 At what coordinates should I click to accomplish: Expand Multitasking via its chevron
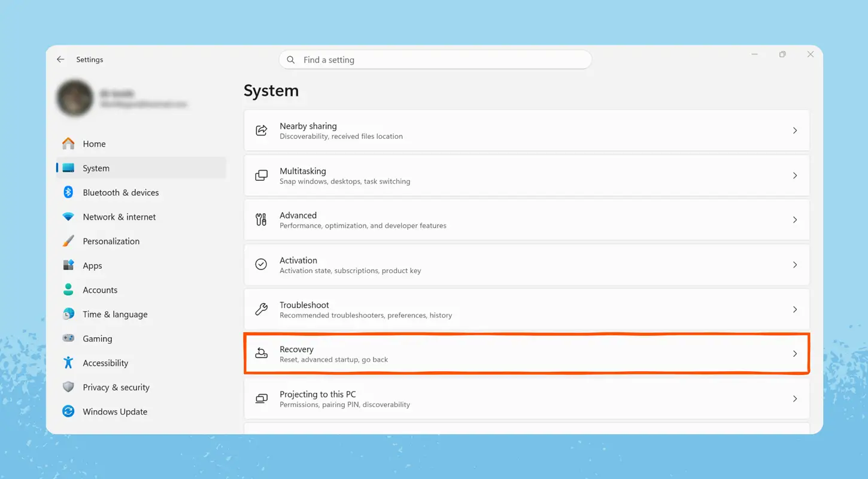795,175
